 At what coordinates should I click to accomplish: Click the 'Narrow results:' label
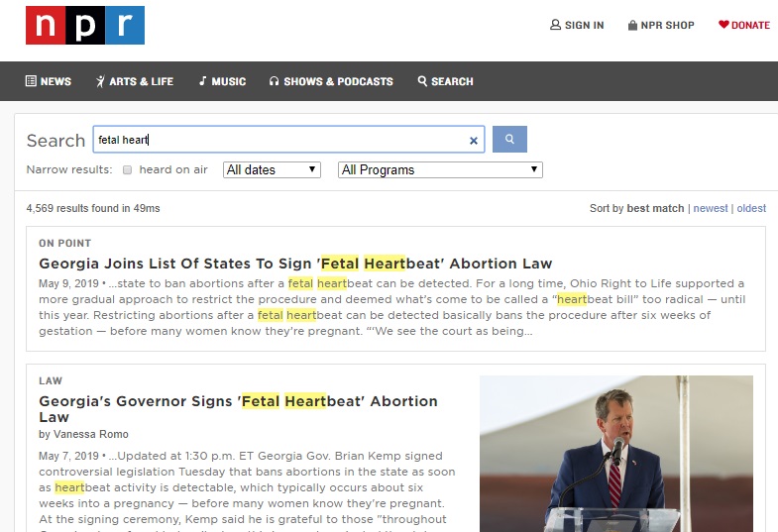[69, 169]
